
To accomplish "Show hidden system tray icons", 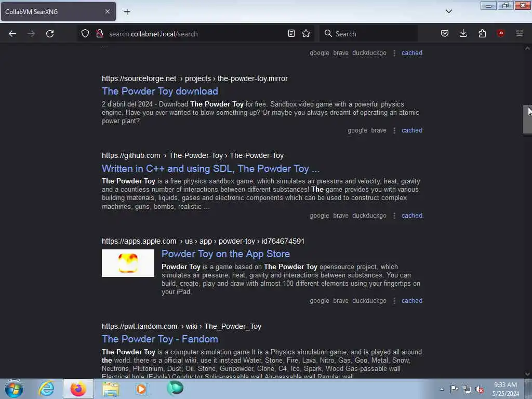I will click(x=442, y=390).
